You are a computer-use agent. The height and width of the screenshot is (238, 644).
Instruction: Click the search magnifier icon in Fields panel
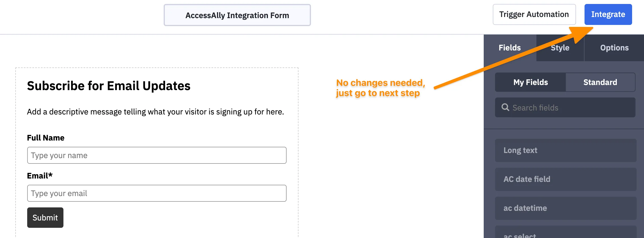coord(505,107)
